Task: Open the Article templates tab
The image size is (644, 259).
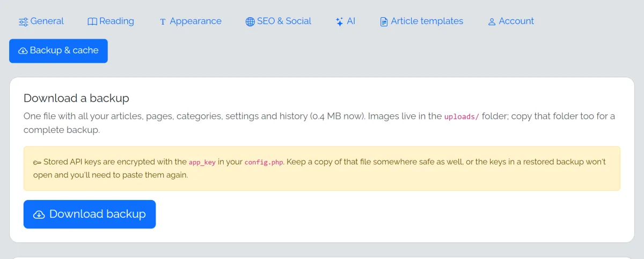Action: tap(421, 21)
